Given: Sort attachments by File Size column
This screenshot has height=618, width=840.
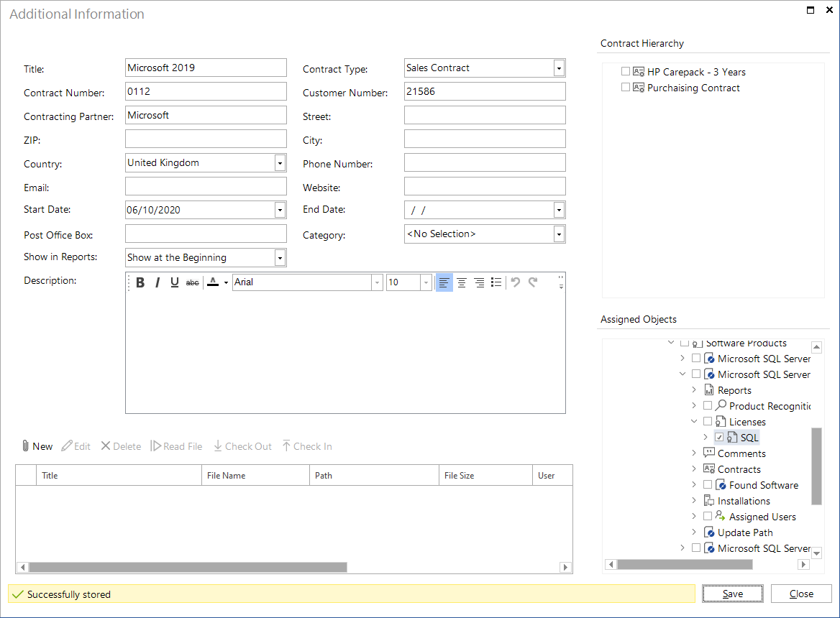Looking at the screenshot, I should 485,475.
